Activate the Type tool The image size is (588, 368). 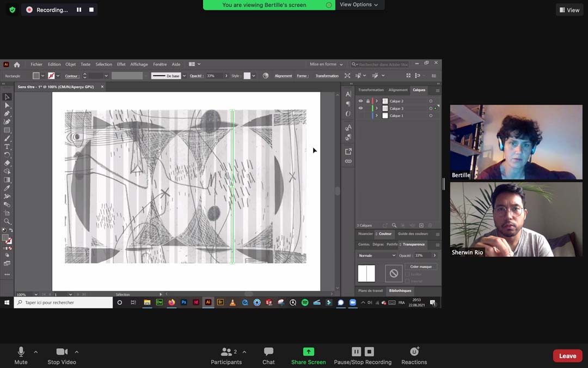[7, 147]
